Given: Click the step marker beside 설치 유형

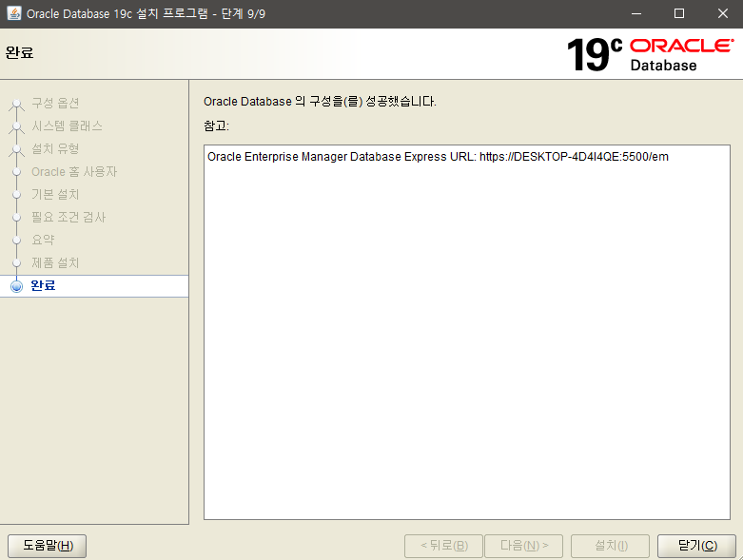Looking at the screenshot, I should click(16, 149).
